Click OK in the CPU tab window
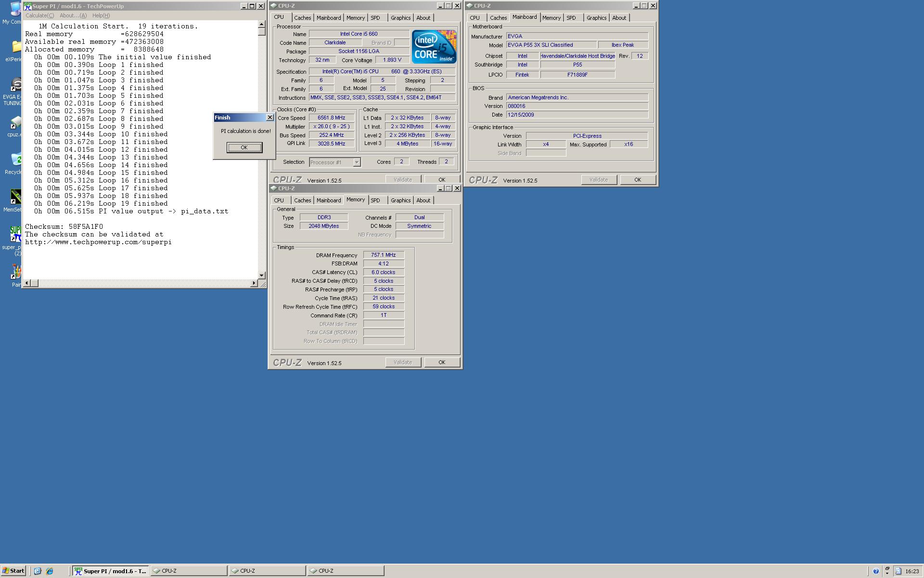Viewport: 924px width, 578px height. pyautogui.click(x=442, y=180)
